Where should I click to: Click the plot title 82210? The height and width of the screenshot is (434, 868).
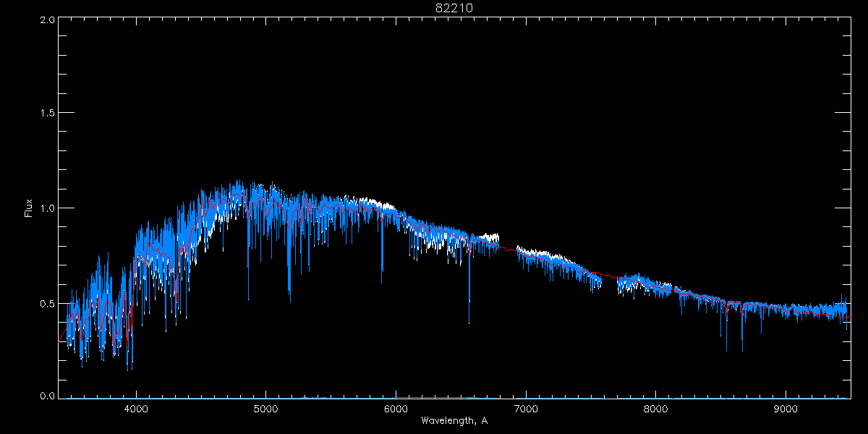coord(454,8)
